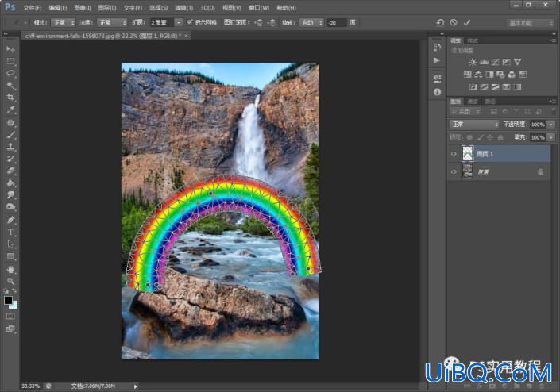Open the adjustments panel flyout menu
This screenshot has width=560, height=392.
click(552, 40)
